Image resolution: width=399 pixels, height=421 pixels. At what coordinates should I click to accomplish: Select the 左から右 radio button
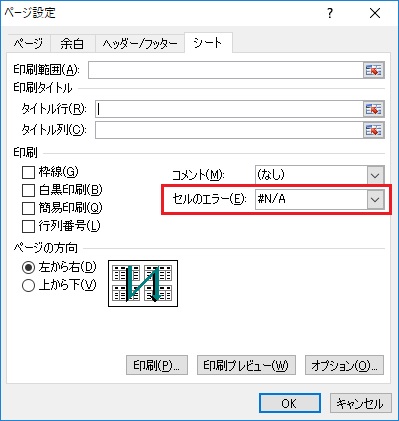[28, 267]
